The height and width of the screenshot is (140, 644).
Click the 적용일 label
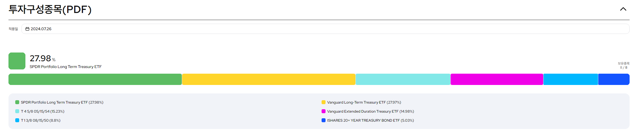[13, 29]
